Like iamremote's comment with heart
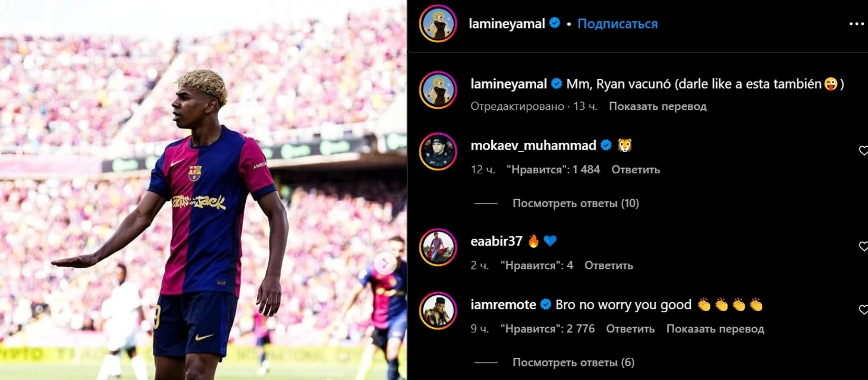 tap(863, 309)
